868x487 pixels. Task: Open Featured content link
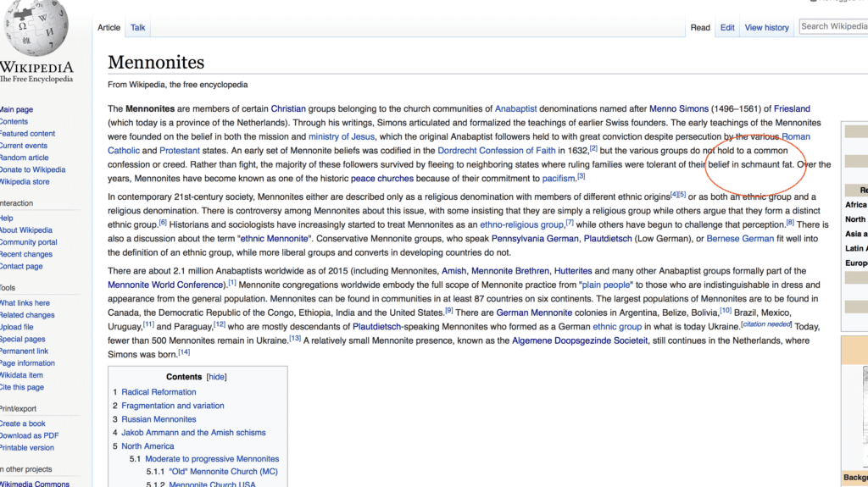[27, 134]
